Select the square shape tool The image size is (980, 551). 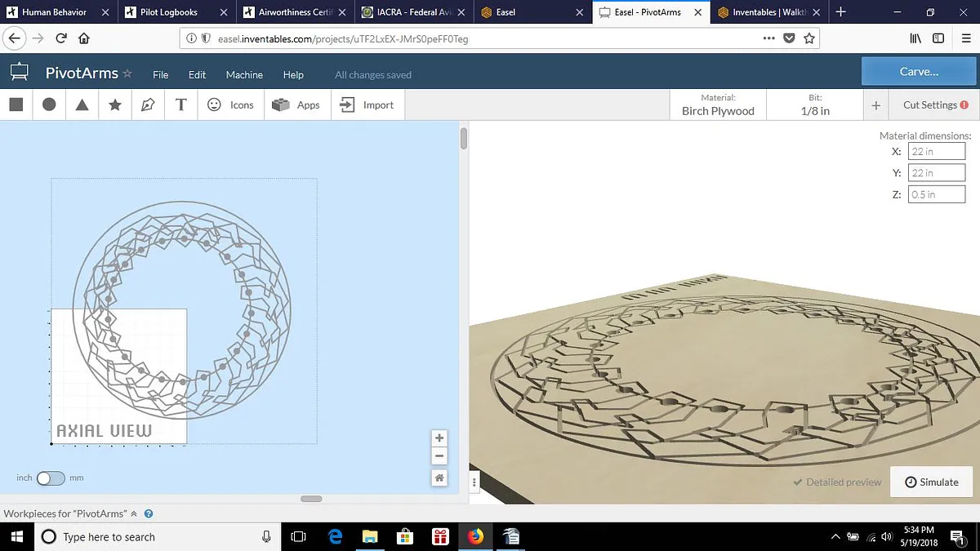pyautogui.click(x=16, y=104)
